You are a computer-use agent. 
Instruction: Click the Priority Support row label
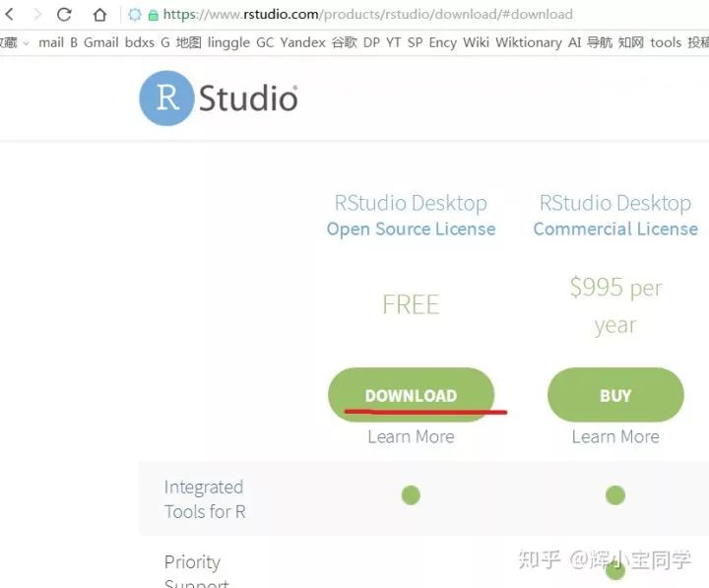197,570
